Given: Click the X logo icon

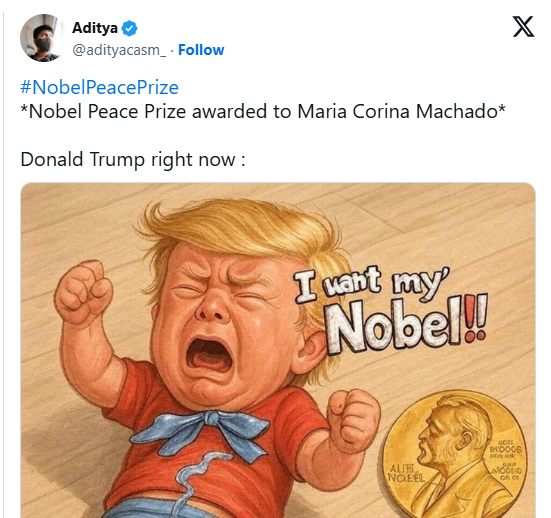Looking at the screenshot, I should click(523, 27).
